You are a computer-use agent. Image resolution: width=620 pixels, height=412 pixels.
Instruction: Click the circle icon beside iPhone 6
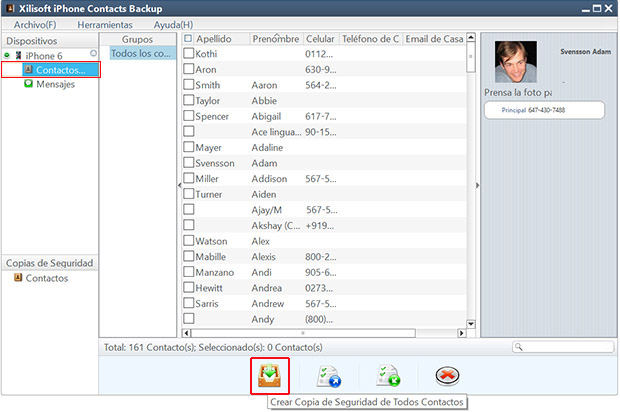coord(93,53)
